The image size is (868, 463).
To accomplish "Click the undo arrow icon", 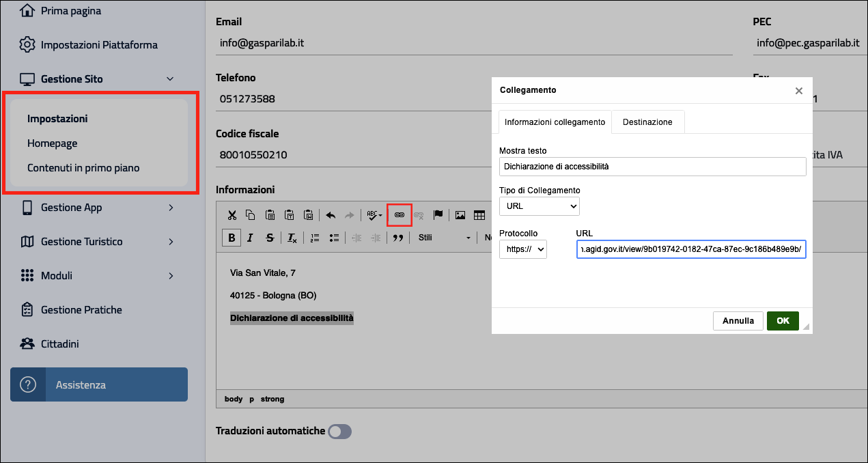I will tap(331, 215).
